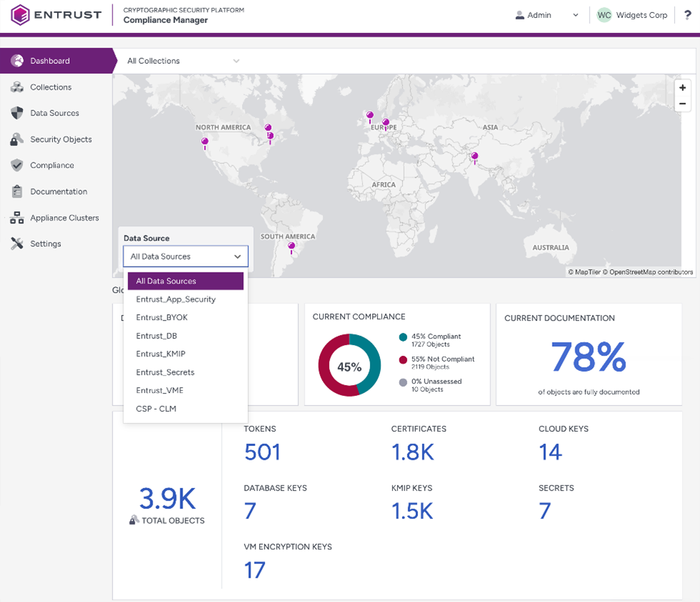Select Entrust_KMIP from data source list
This screenshot has width=700, height=602.
tap(160, 354)
